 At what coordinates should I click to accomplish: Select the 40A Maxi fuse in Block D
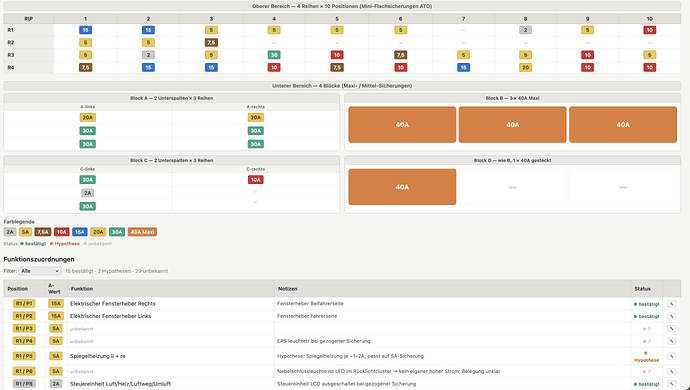click(402, 187)
